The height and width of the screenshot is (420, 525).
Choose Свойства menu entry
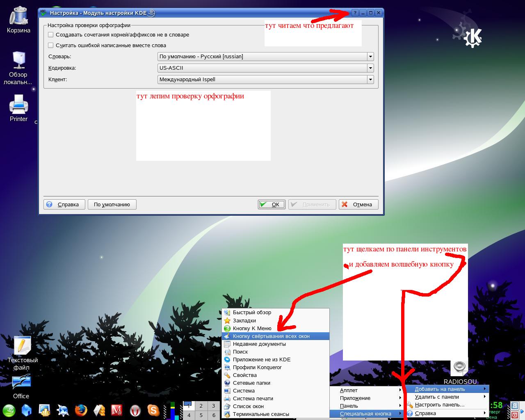(x=276, y=375)
